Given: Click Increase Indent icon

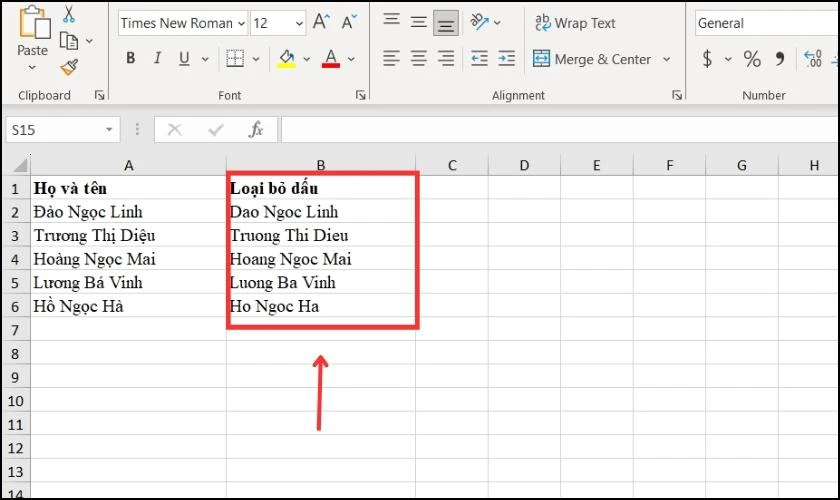Looking at the screenshot, I should pyautogui.click(x=506, y=58).
